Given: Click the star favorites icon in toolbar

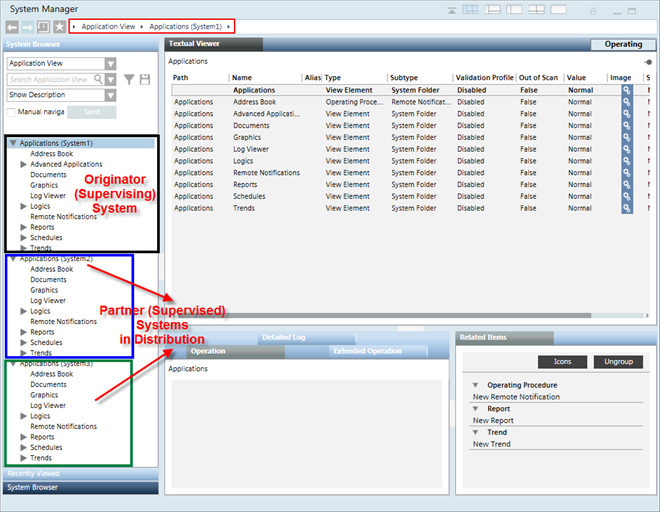Looking at the screenshot, I should point(59,26).
